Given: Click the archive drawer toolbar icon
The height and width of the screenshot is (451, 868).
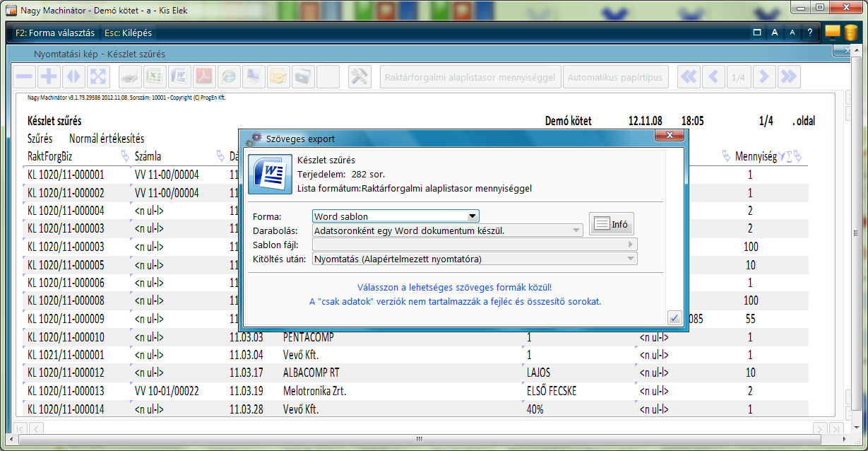Looking at the screenshot, I should coord(303,76).
